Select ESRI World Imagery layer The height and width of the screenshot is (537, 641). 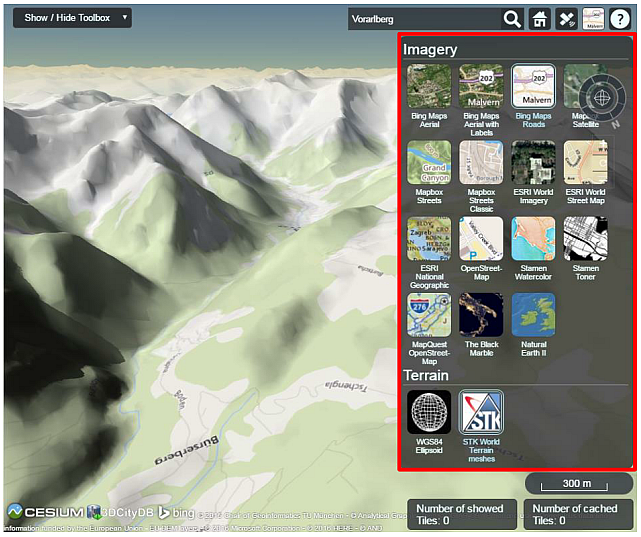533,162
